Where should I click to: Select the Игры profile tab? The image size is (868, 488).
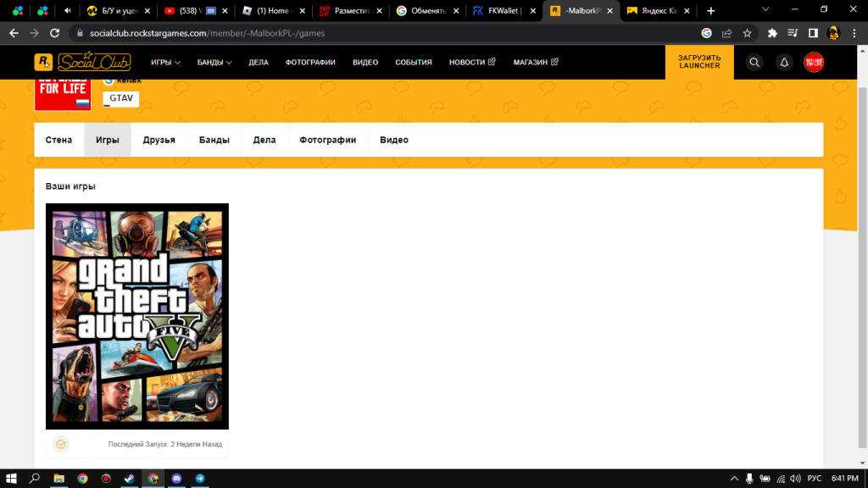[108, 140]
